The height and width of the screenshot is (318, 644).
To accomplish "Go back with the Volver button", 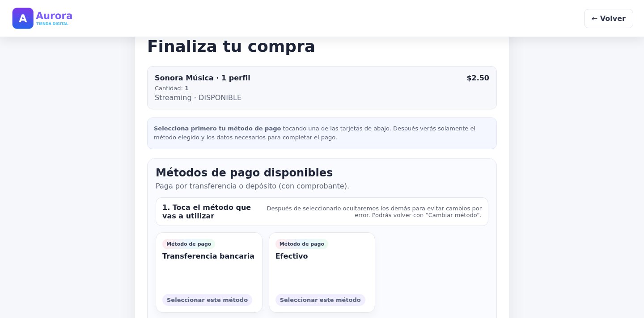I will click(x=608, y=18).
